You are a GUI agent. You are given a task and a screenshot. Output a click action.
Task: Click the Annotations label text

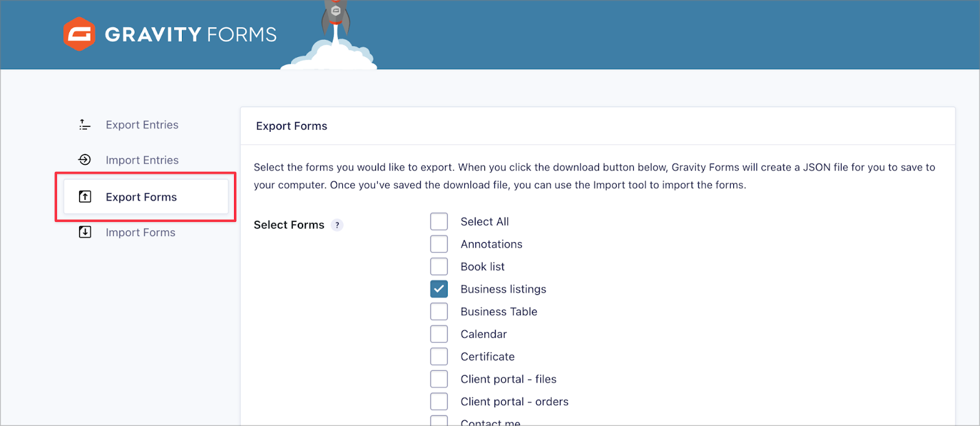tap(491, 244)
